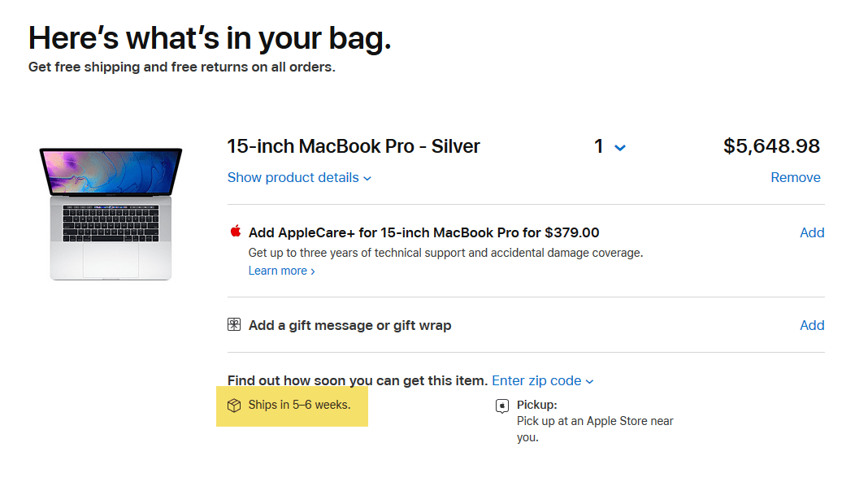
Task: Click Pick up at an Apple Store text
Action: click(x=595, y=421)
